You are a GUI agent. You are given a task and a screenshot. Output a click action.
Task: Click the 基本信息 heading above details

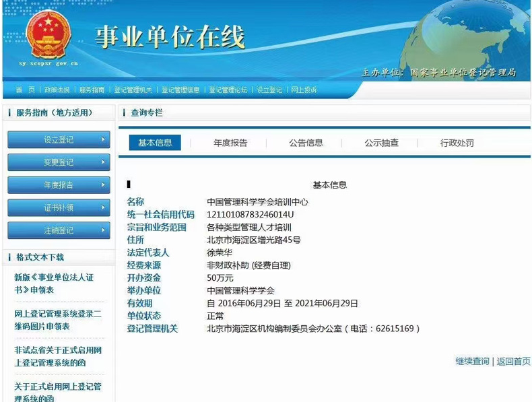(x=329, y=185)
